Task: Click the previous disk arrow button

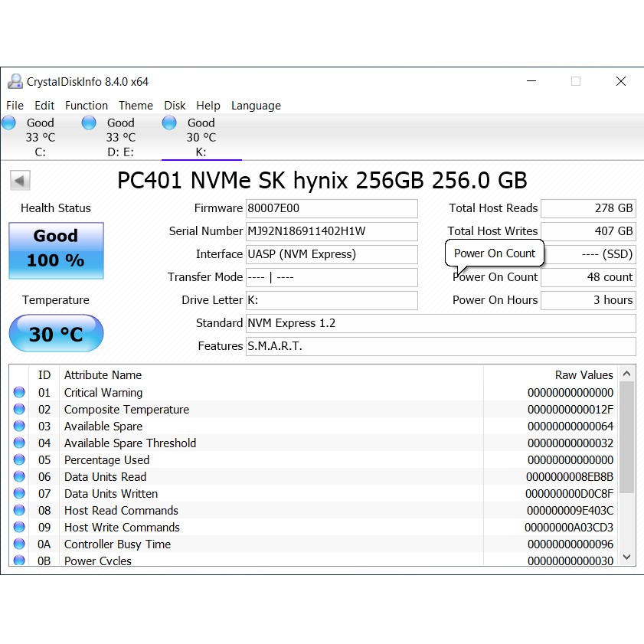Action: 20,180
